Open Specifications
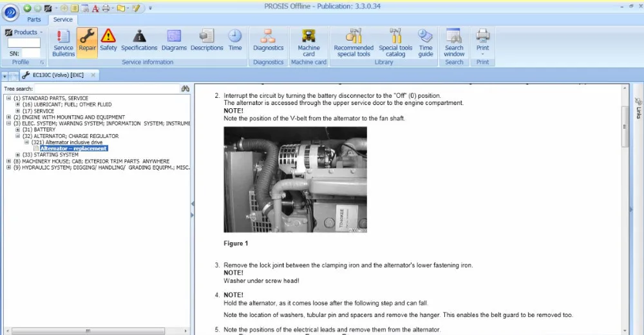The height and width of the screenshot is (335, 644). 139,41
